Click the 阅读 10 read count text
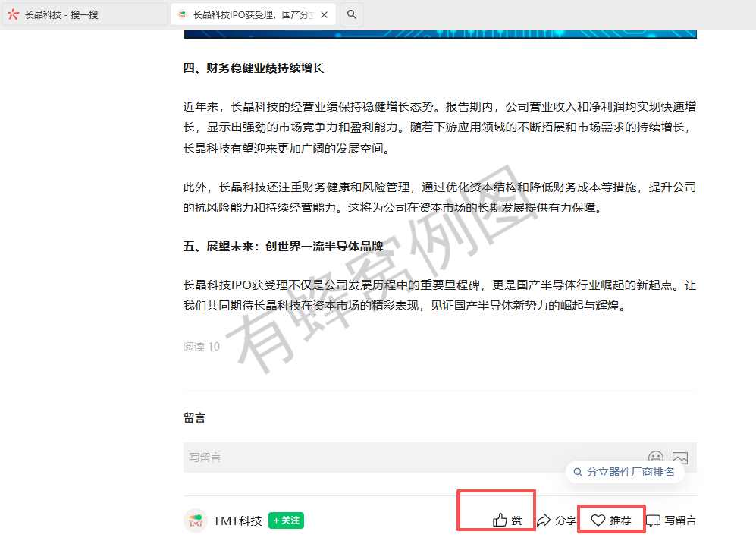This screenshot has width=756, height=544. pos(202,347)
